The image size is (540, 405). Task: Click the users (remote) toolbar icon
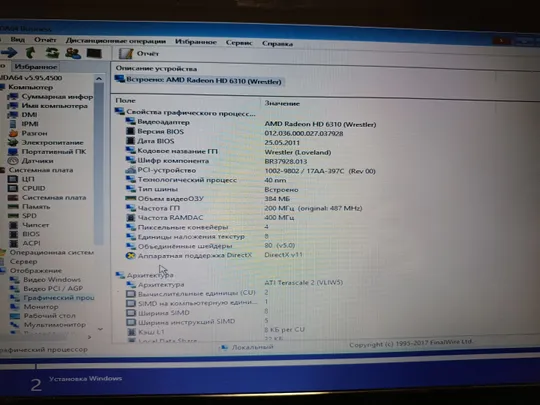coord(73,53)
